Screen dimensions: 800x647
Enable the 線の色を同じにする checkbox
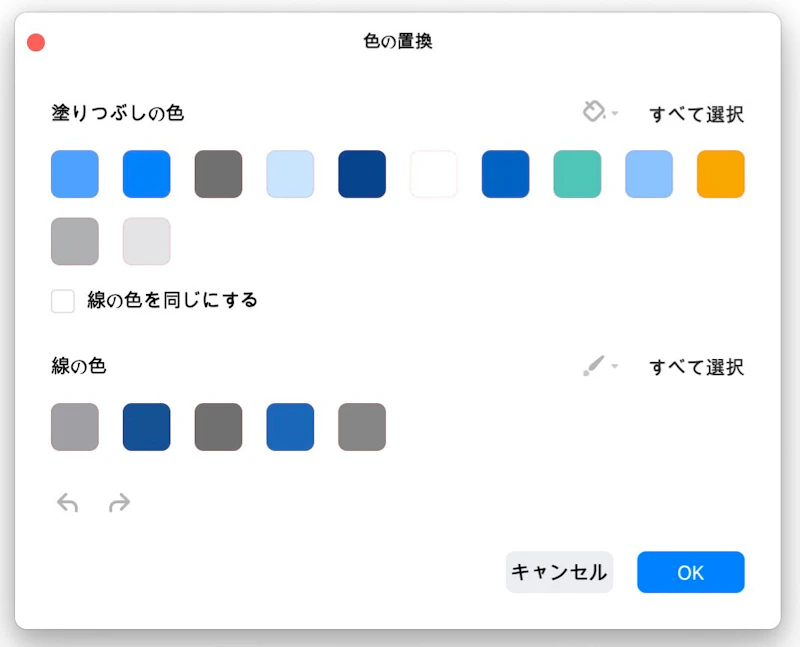62,299
